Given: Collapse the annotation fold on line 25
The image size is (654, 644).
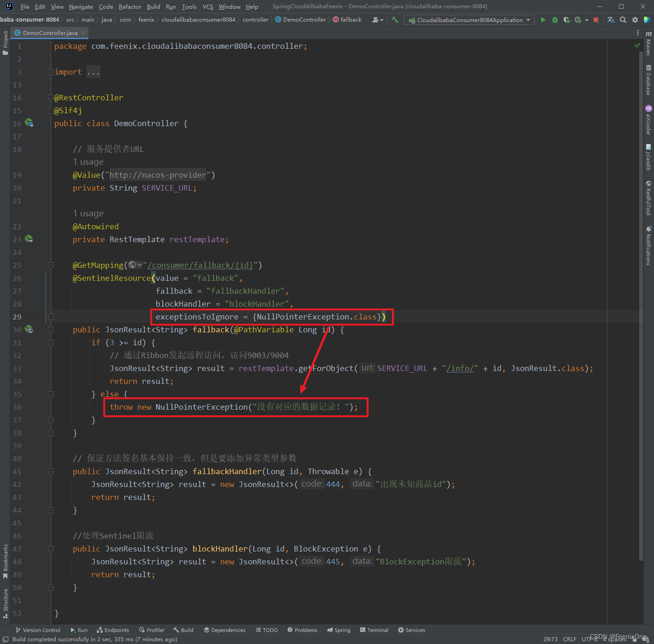Looking at the screenshot, I should pos(51,265).
